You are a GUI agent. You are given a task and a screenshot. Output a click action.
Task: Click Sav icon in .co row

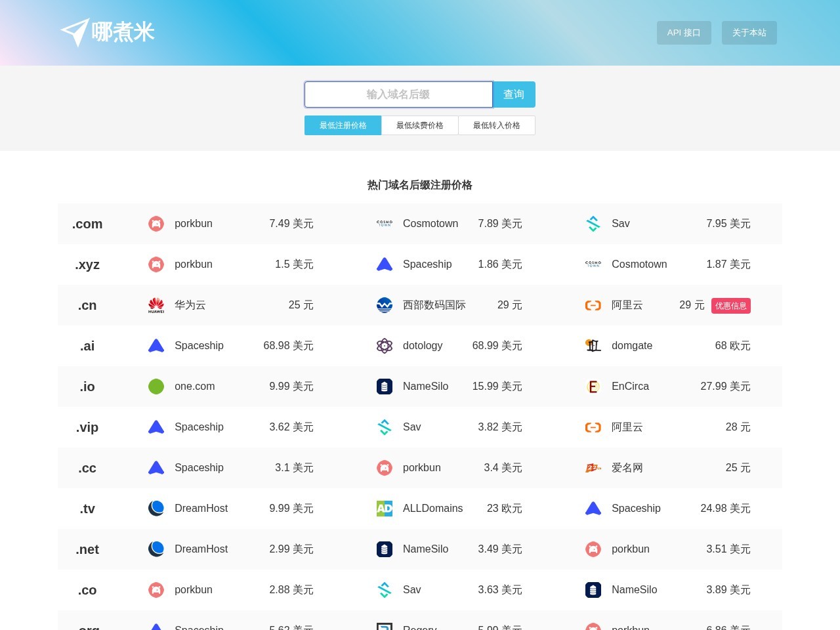pos(385,590)
